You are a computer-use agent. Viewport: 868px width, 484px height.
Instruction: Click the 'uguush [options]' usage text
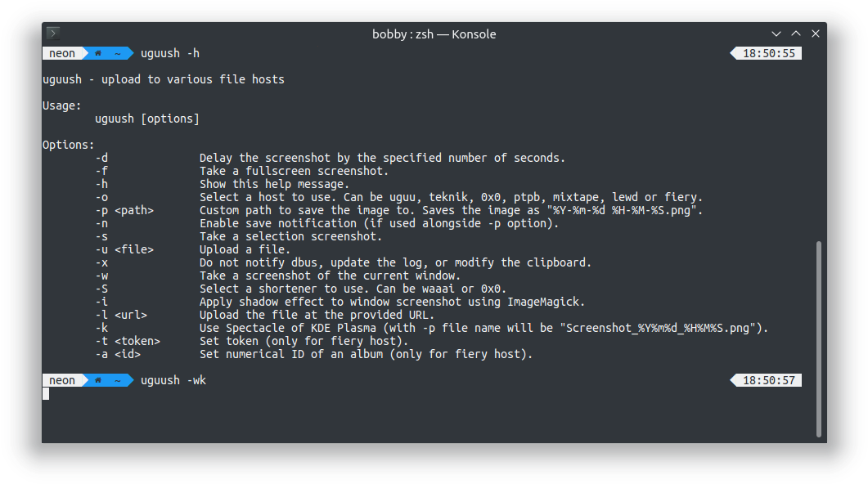pyautogui.click(x=147, y=119)
